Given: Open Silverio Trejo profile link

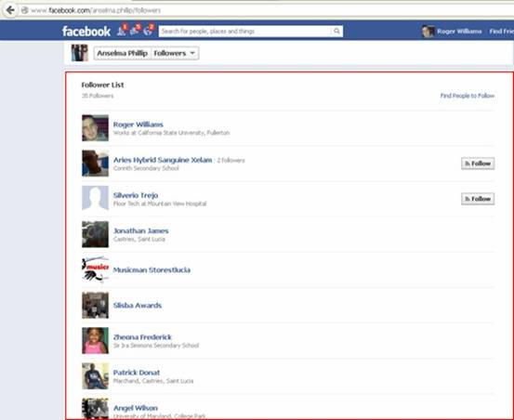Looking at the screenshot, I should (x=136, y=195).
